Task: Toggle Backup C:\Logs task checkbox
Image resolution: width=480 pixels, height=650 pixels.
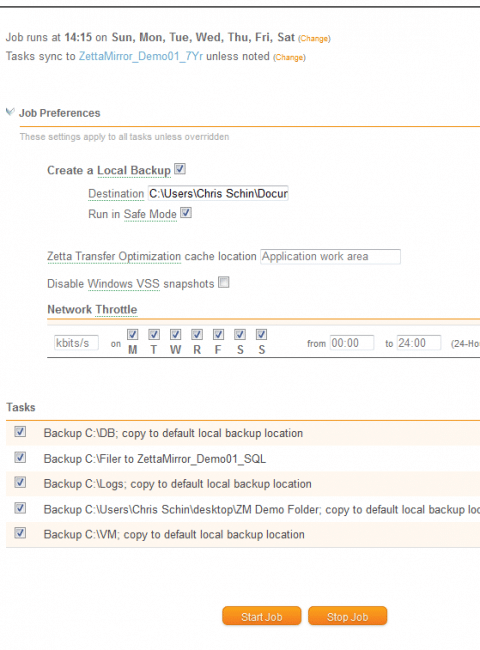Action: [20, 483]
